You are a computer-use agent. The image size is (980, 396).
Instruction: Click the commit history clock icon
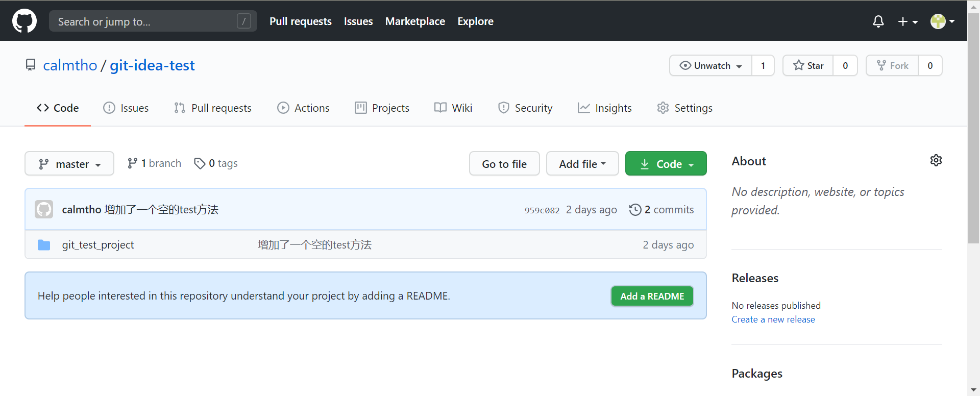(635, 210)
